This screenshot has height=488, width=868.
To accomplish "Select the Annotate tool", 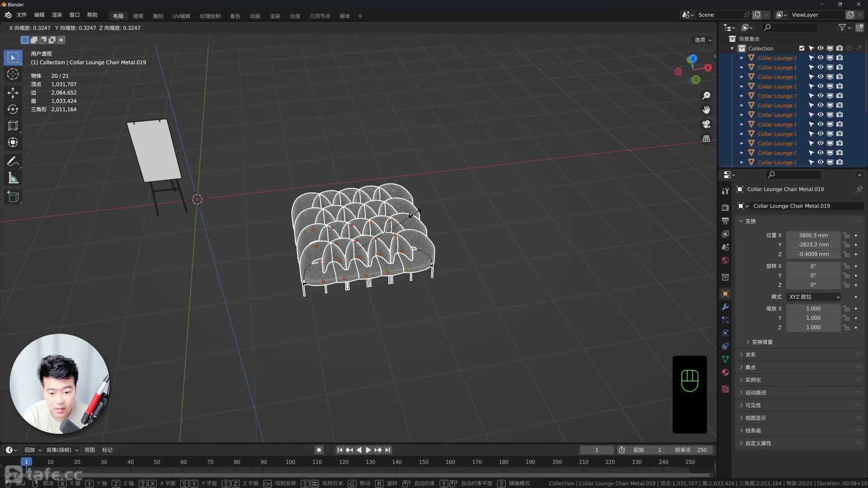I will [x=13, y=161].
